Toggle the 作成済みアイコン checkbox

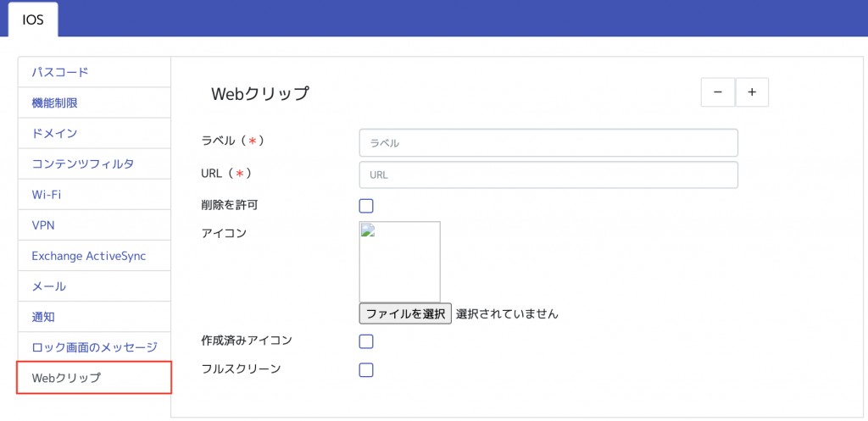coord(366,341)
